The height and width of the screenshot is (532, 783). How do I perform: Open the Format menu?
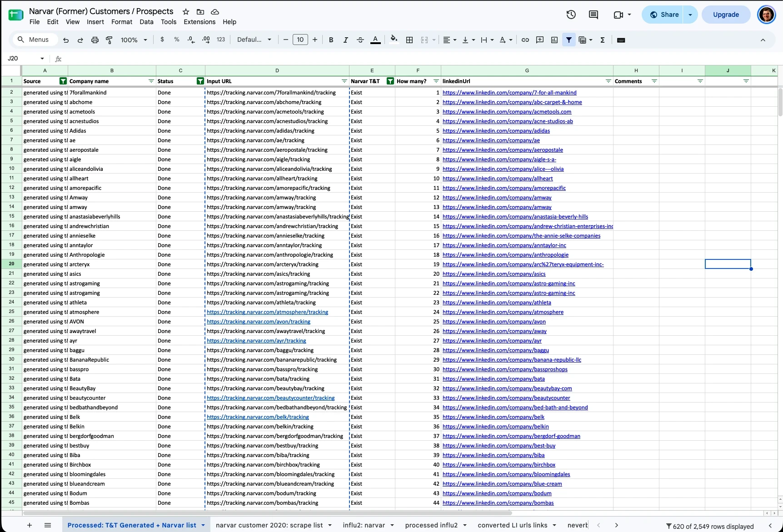(x=122, y=22)
